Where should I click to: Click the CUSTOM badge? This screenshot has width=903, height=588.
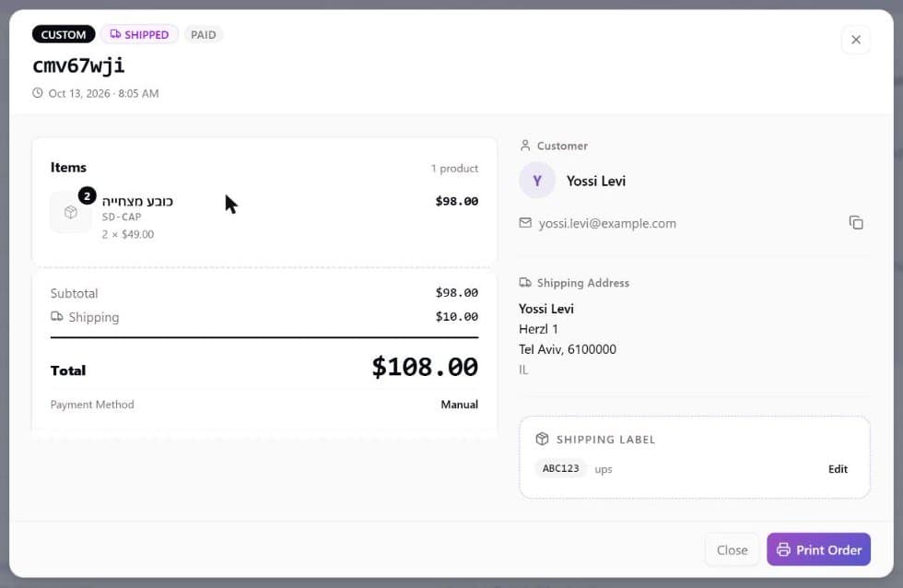(64, 34)
